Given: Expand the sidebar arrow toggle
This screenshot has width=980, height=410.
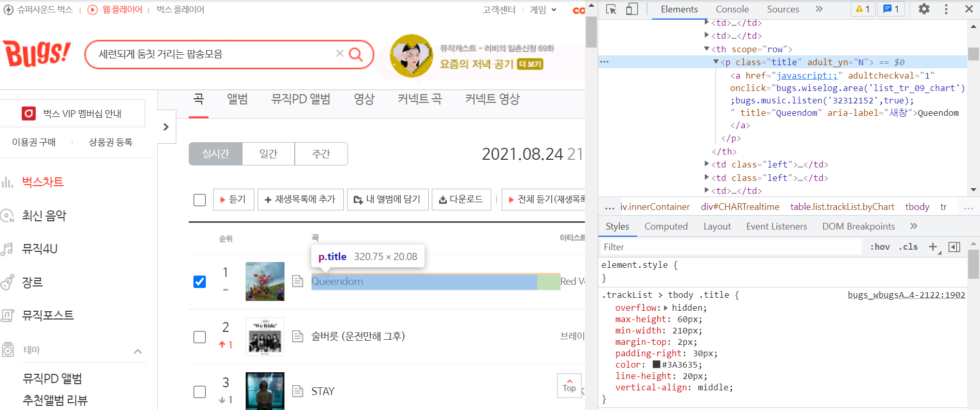Looking at the screenshot, I should click(x=166, y=127).
